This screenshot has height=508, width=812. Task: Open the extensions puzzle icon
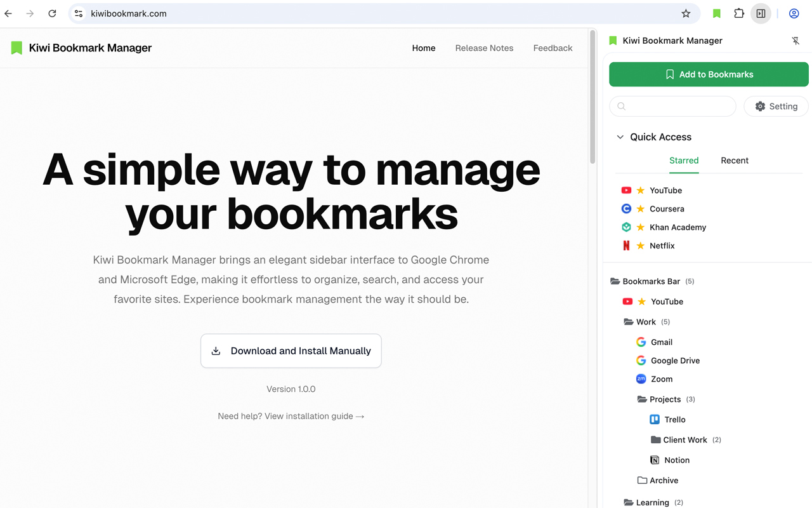[738, 13]
